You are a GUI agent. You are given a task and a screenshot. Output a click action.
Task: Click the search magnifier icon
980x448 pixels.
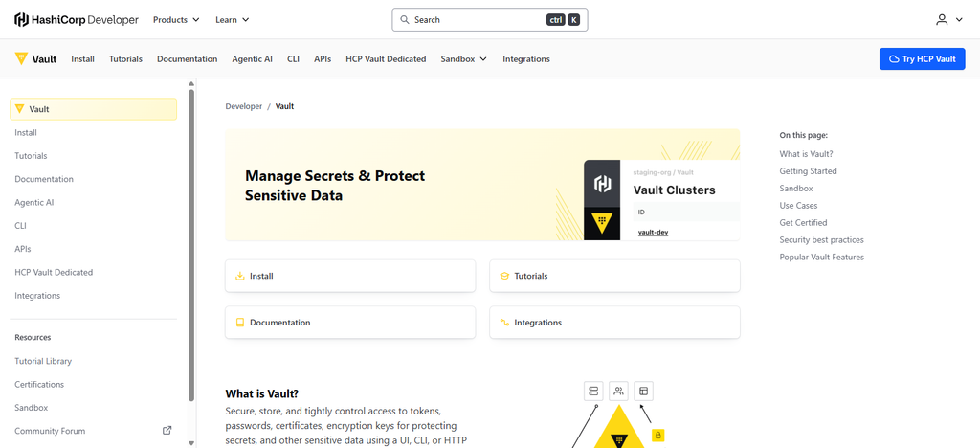point(405,20)
